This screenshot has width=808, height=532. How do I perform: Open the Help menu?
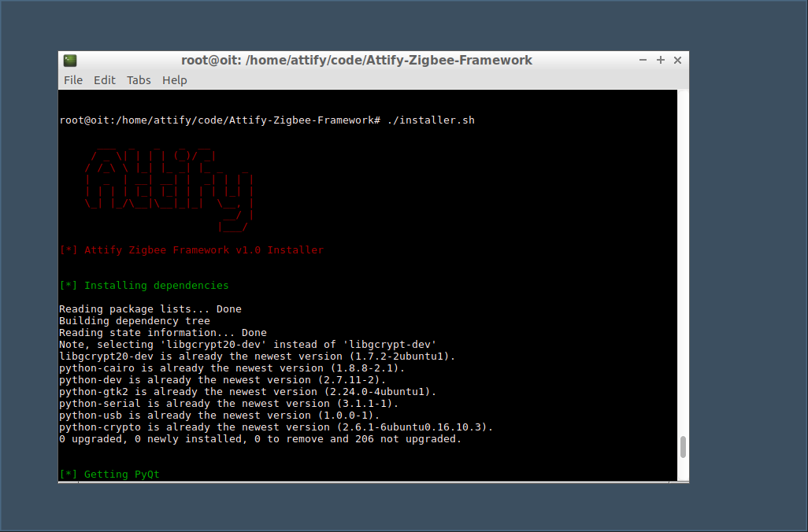[x=174, y=79]
